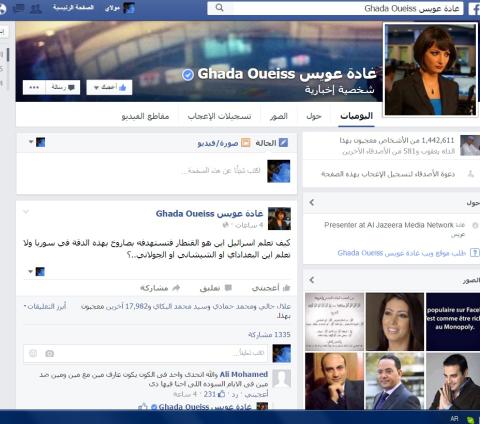Click the رسالة message button
480x424 pixels.
point(63,87)
